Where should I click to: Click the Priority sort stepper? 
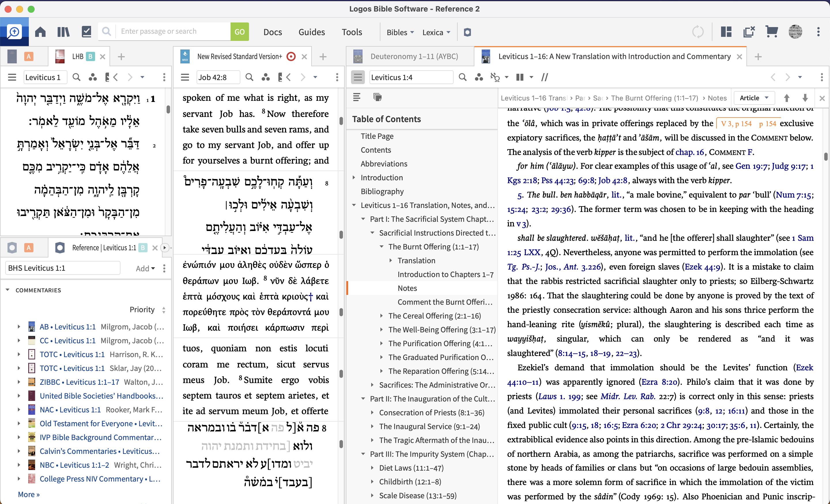164,310
